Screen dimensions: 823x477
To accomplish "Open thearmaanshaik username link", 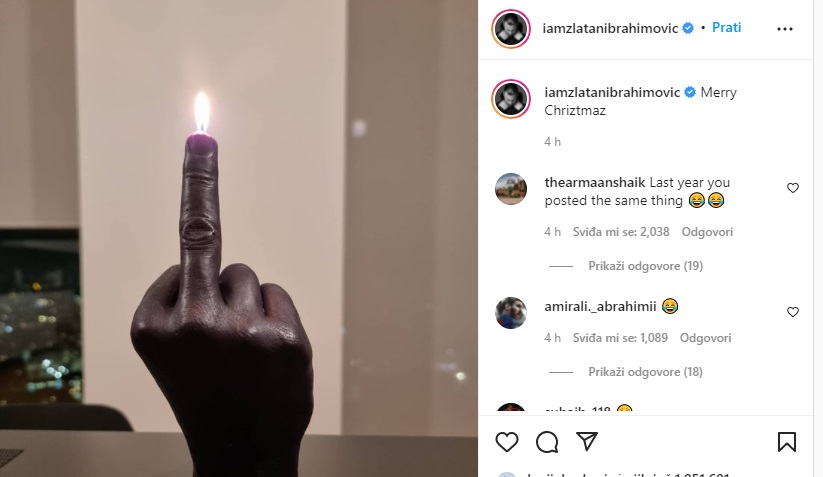I will (595, 183).
